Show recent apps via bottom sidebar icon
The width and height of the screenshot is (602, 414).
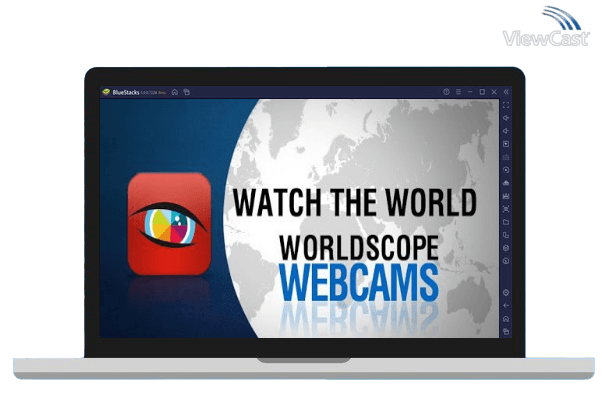506,332
